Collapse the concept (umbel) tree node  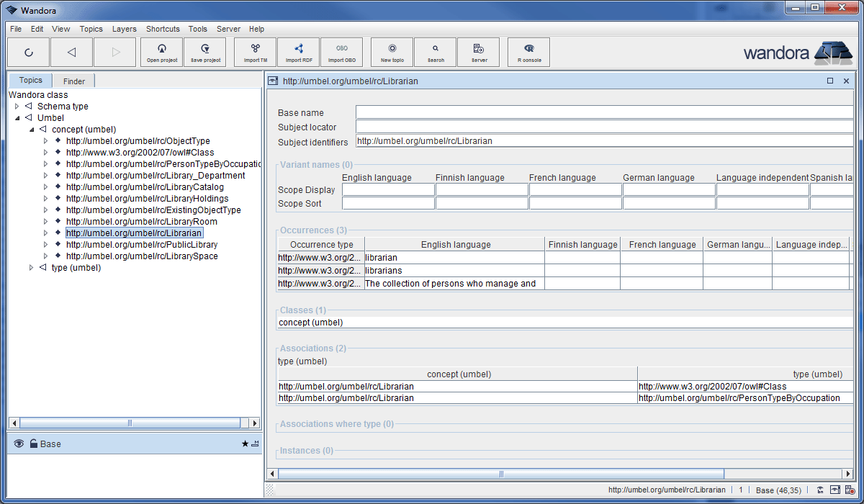click(30, 129)
